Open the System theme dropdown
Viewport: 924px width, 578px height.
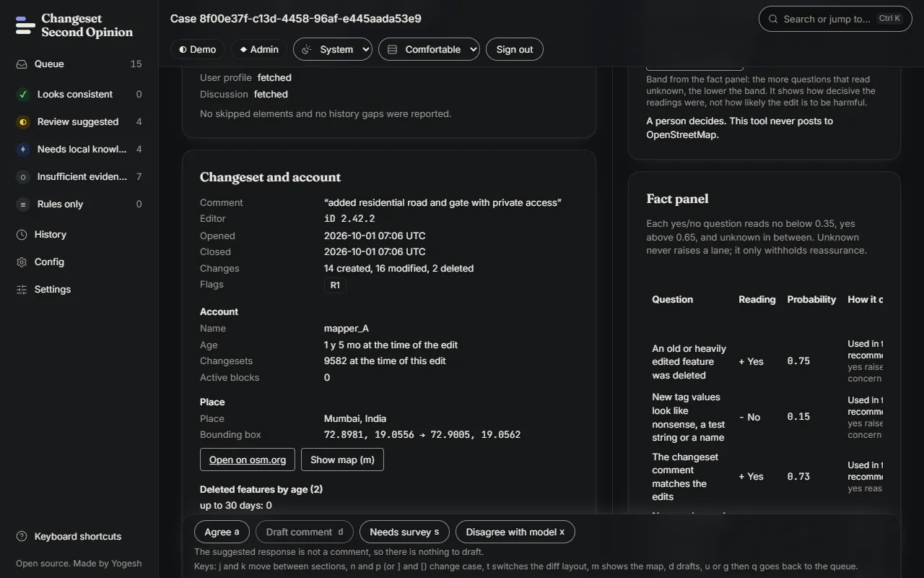click(x=333, y=49)
